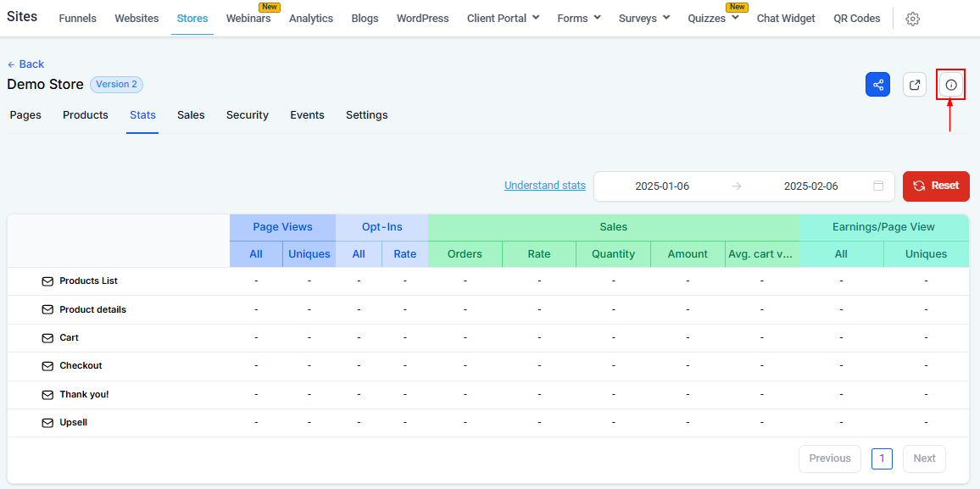This screenshot has width=980, height=489.
Task: Click the calendar icon in date range
Action: pos(878,186)
